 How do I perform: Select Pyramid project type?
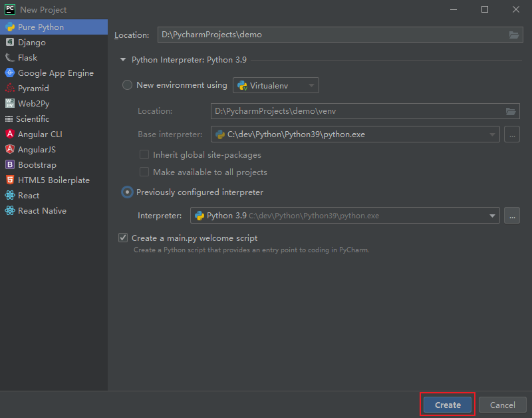[54, 88]
